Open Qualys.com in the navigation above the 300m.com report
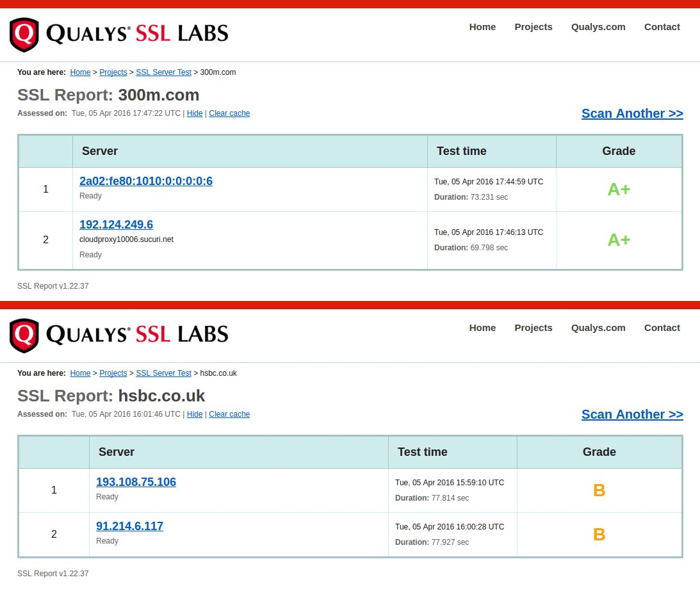Screen dimensions: 700x589 tap(598, 27)
